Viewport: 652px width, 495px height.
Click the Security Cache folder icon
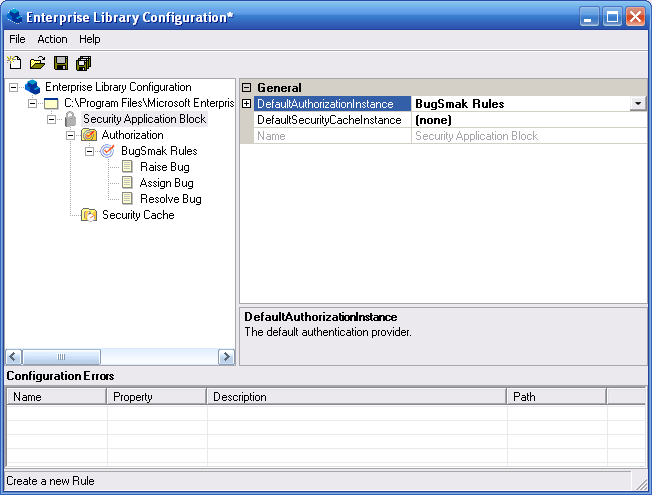coord(89,215)
